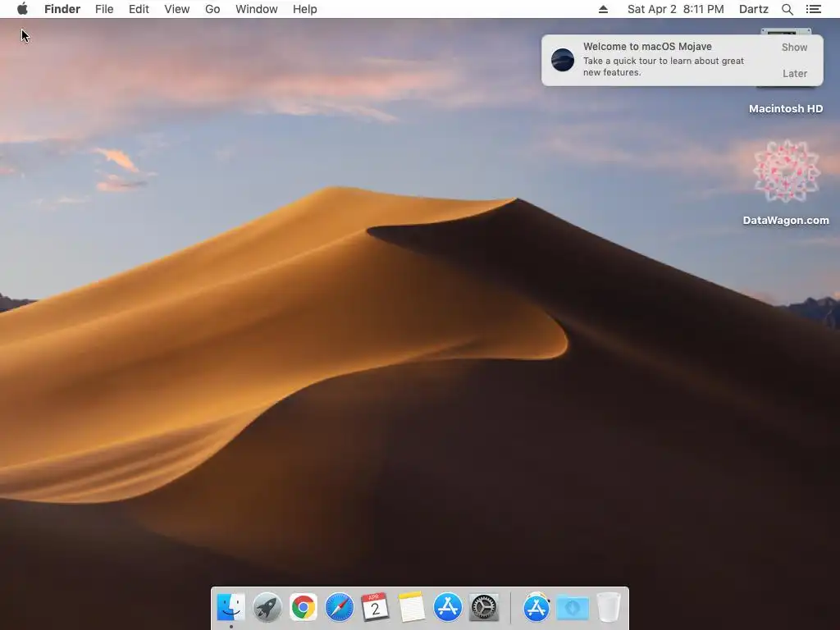
Task: Launch Google Chrome from the Dock
Action: point(304,607)
